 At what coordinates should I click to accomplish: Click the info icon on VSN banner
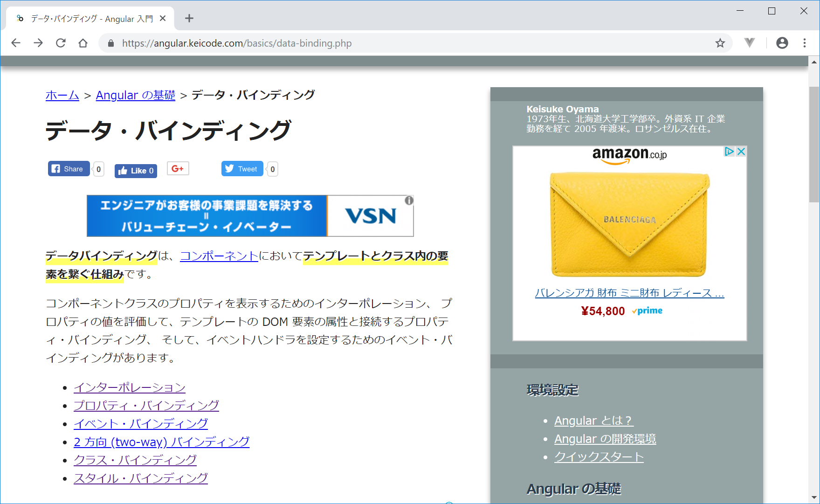tap(409, 200)
